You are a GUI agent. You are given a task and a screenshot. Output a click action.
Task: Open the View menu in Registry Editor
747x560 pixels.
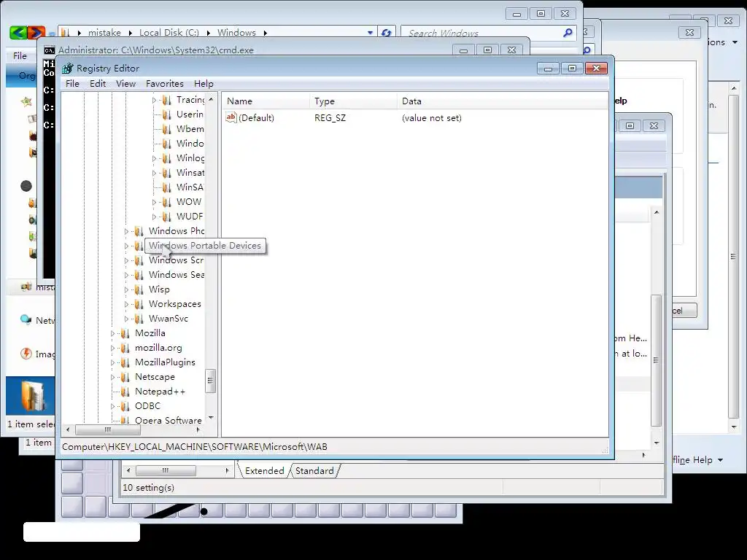coord(125,84)
